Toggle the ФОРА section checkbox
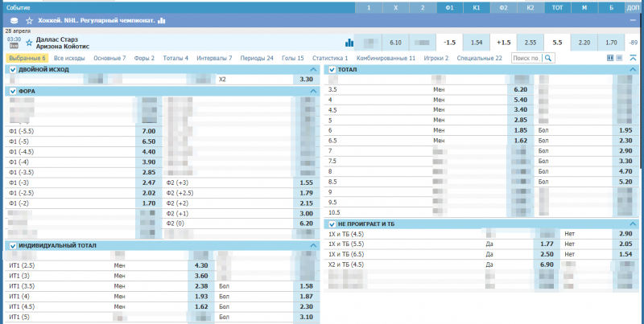Screen dimensions: 644x324 12,92
